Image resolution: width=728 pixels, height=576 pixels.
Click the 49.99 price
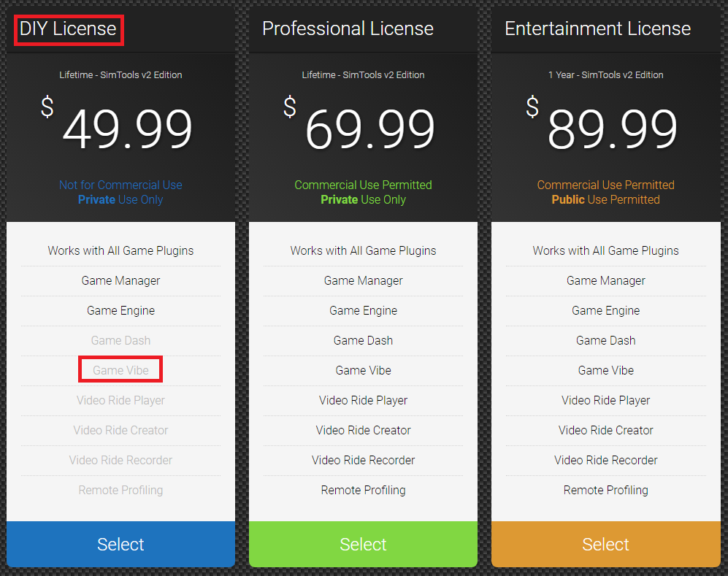(128, 128)
